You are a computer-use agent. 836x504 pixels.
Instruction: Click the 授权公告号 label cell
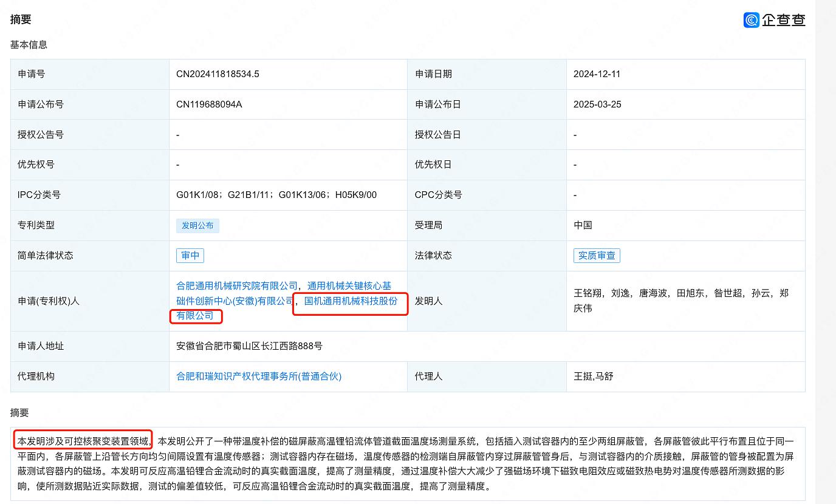click(x=90, y=134)
